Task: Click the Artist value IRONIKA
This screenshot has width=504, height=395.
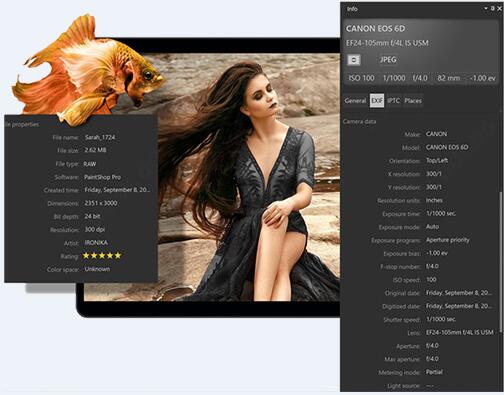Action: (96, 243)
